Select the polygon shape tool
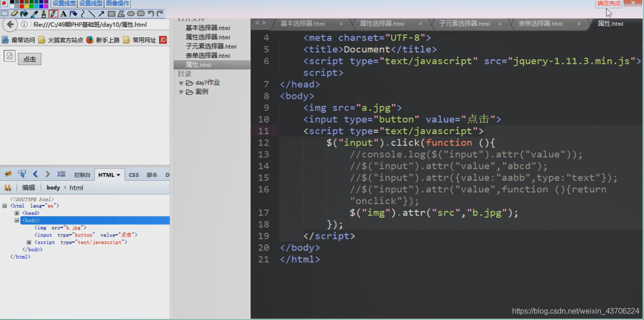This screenshot has width=644, height=320. (121, 14)
